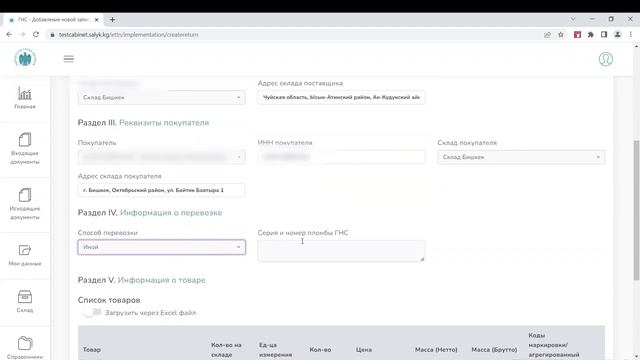
Task: Click the Кол-во на складе column header
Action: click(227, 350)
